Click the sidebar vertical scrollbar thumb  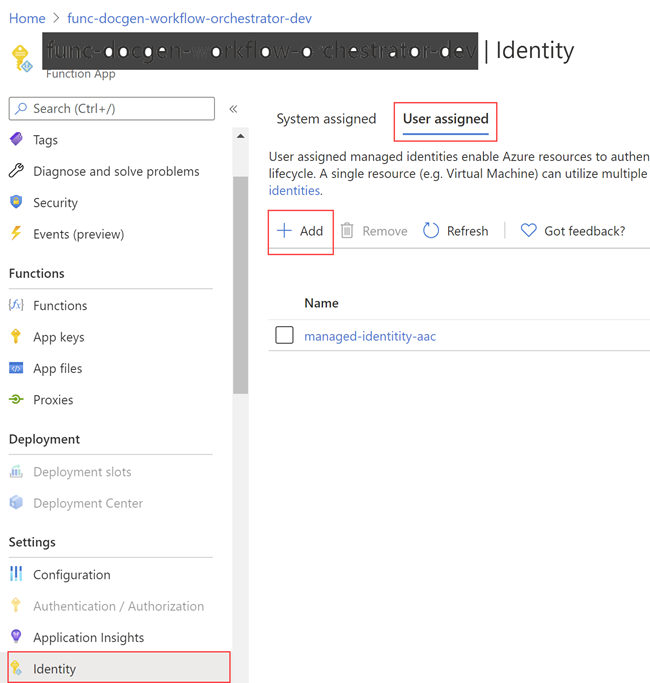(x=240, y=285)
